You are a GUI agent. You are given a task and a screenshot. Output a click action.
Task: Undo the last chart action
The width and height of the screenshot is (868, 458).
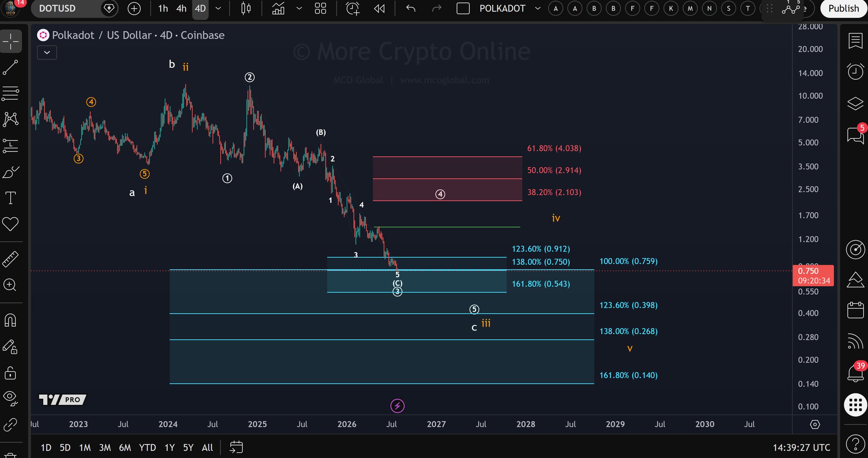[410, 8]
